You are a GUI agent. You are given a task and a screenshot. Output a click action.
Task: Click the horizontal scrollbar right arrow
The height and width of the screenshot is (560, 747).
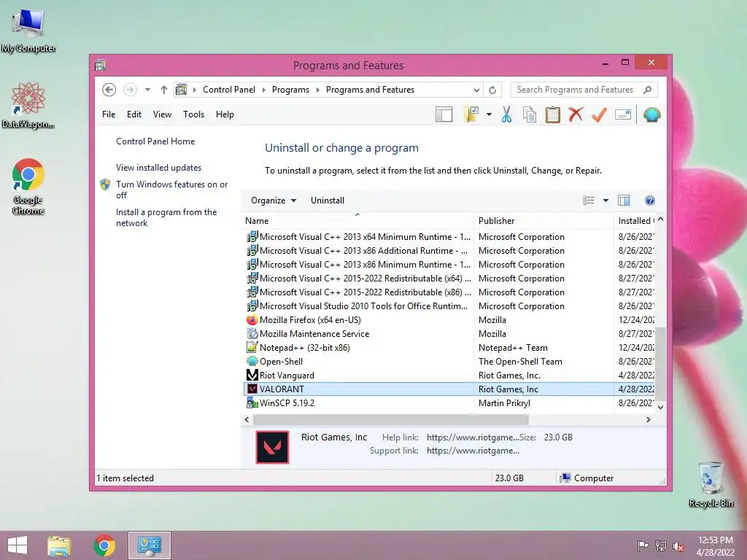[x=648, y=419]
